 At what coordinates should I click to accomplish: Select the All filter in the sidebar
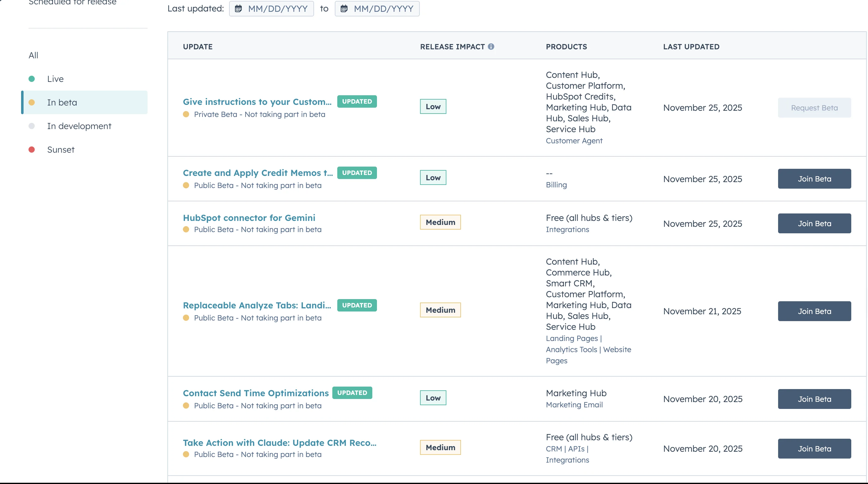(33, 55)
